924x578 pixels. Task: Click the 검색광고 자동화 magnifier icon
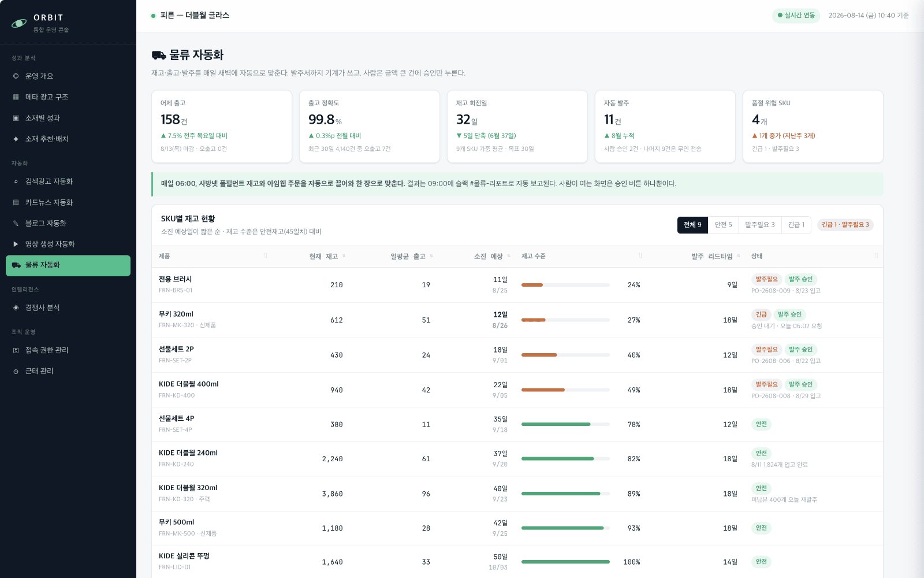click(x=16, y=181)
